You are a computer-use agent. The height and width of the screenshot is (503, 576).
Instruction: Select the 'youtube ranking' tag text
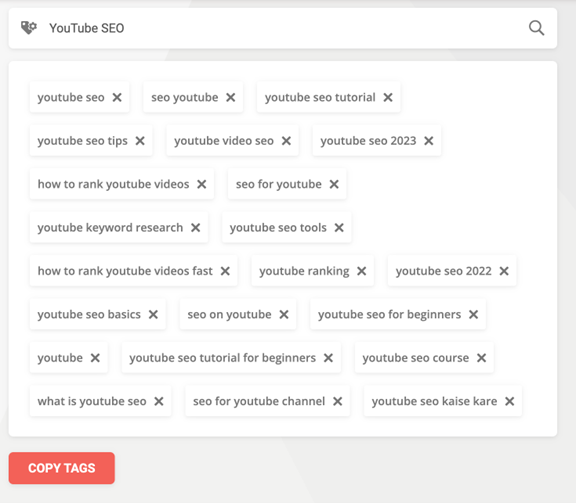point(304,271)
